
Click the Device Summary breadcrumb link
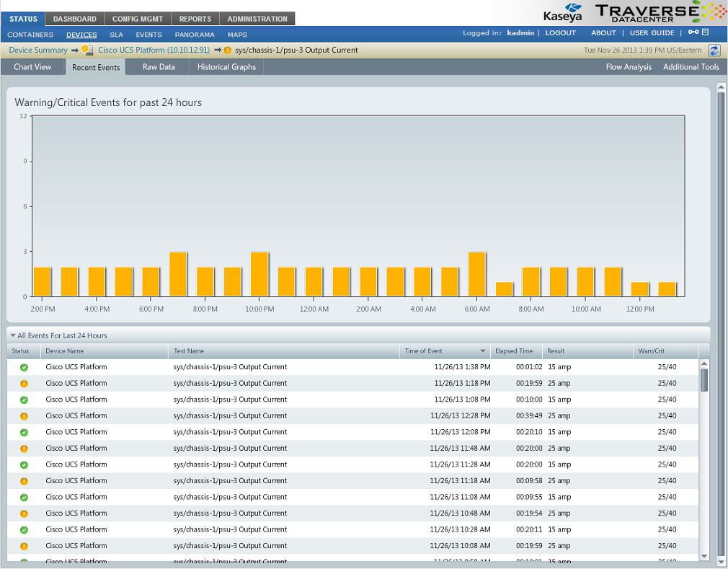pyautogui.click(x=37, y=50)
